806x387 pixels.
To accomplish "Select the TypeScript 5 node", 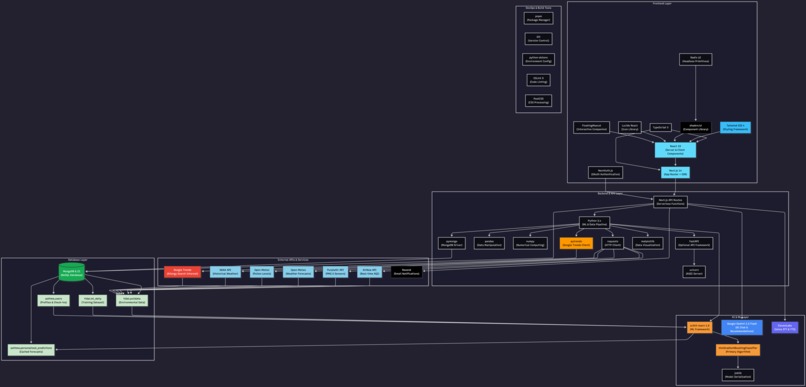I will (661, 127).
